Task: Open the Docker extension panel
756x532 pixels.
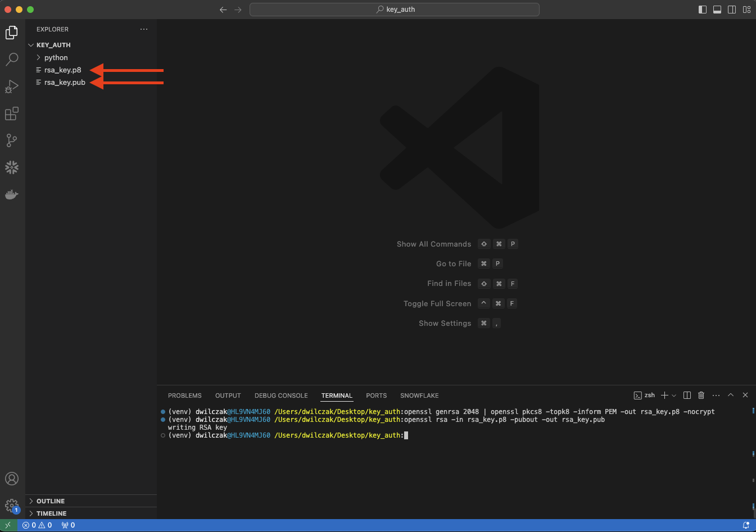Action: (12, 194)
